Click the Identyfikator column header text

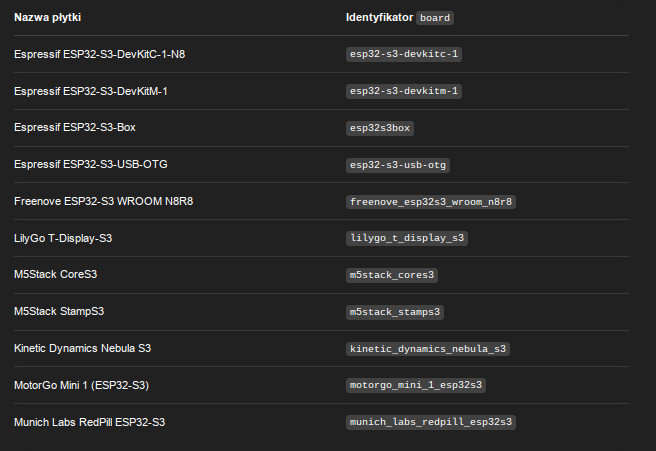click(378, 18)
